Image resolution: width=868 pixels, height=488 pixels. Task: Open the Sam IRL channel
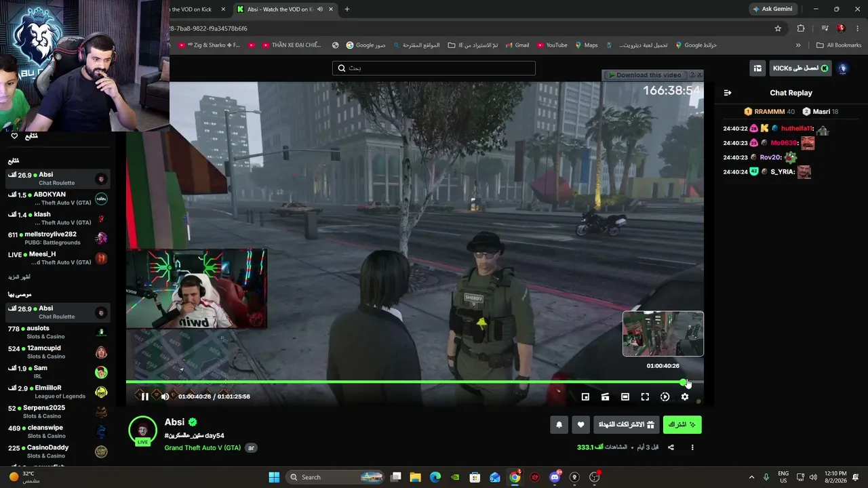tap(58, 372)
